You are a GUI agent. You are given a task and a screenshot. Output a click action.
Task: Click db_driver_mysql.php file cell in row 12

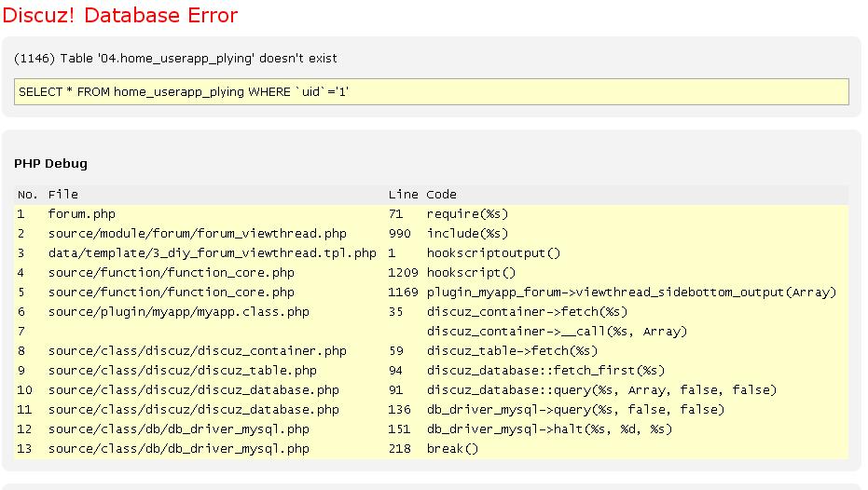point(179,429)
